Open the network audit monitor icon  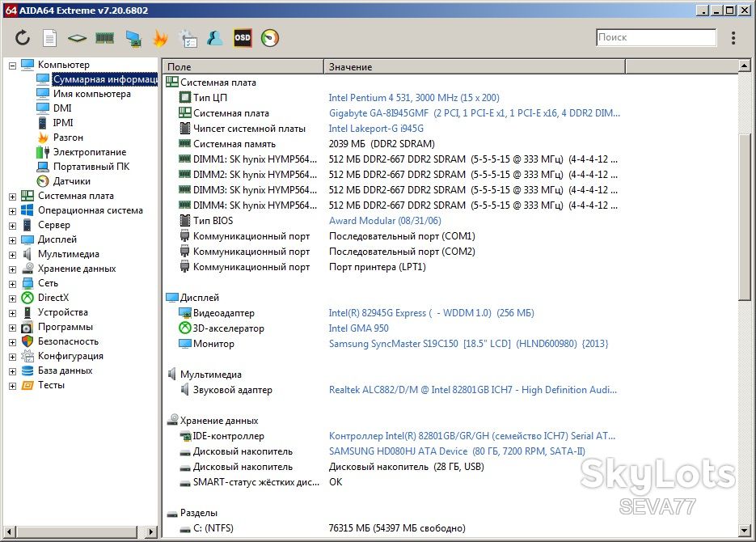pyautogui.click(x=133, y=38)
